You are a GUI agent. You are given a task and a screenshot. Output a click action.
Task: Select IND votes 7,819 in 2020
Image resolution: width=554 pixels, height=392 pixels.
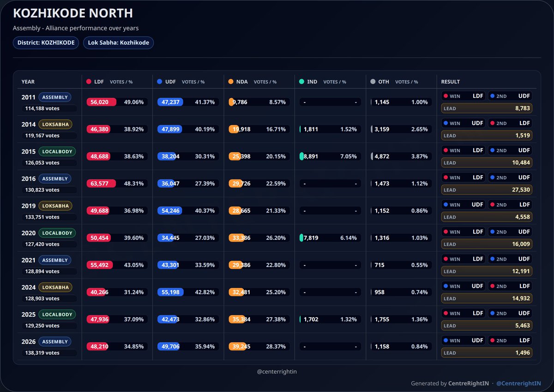[311, 238]
